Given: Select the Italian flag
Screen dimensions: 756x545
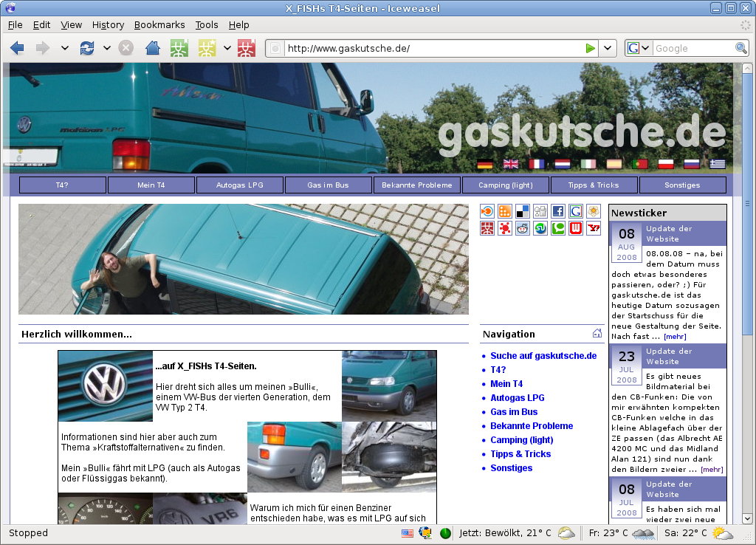Looking at the screenshot, I should [x=588, y=165].
